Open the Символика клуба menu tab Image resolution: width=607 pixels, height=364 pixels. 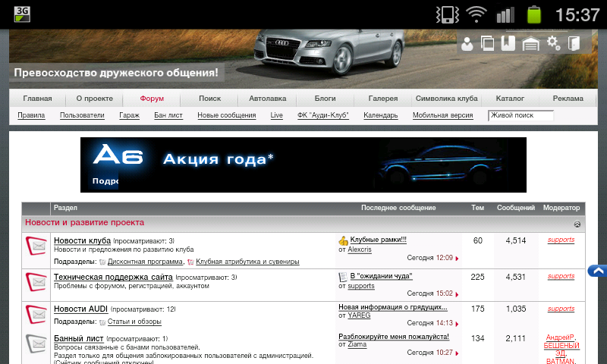[x=447, y=99]
